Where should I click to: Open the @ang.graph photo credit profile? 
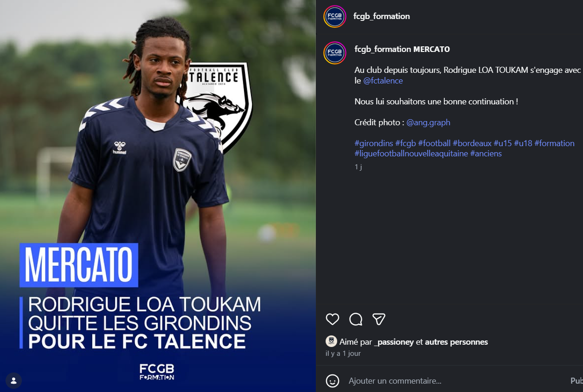428,122
